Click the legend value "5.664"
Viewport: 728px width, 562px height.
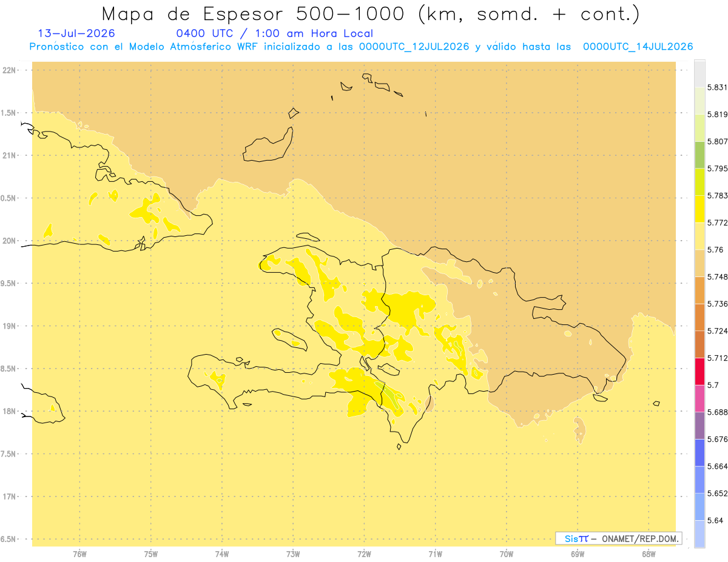tap(718, 466)
